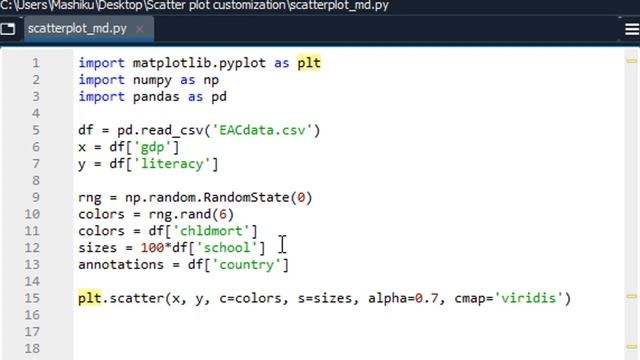Image resolution: width=640 pixels, height=360 pixels.
Task: Click the top yellow marker in the scrollbar strip
Action: [631, 61]
